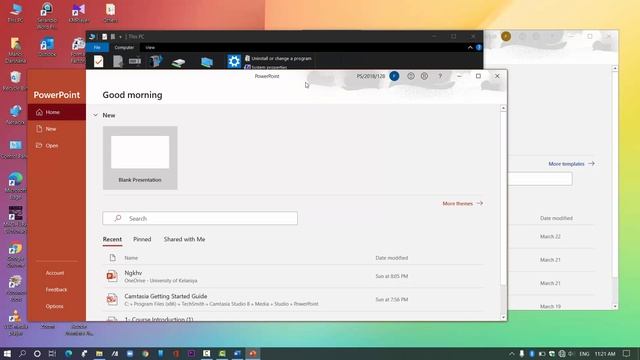
Task: Select New in the PowerPoint sidebar
Action: point(57,129)
